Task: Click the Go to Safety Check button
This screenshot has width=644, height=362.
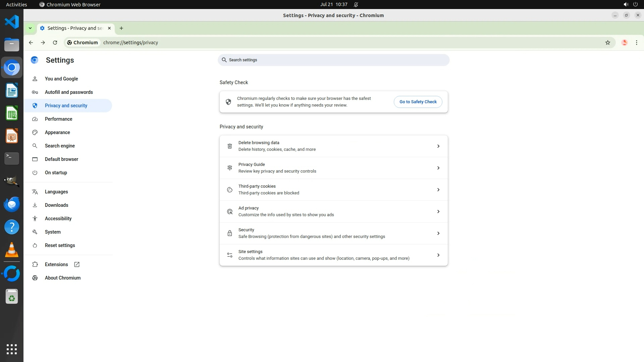Action: coord(418,102)
